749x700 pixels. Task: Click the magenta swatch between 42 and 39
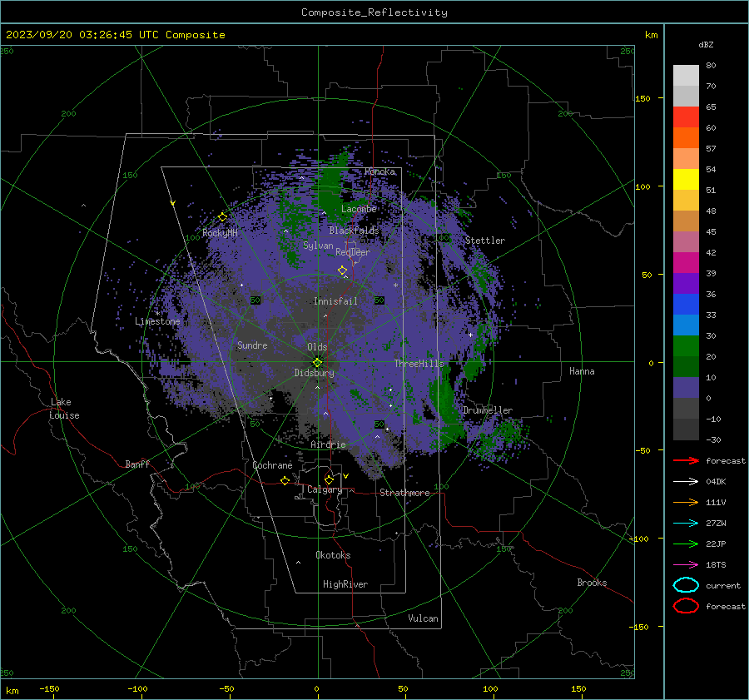[x=686, y=263]
